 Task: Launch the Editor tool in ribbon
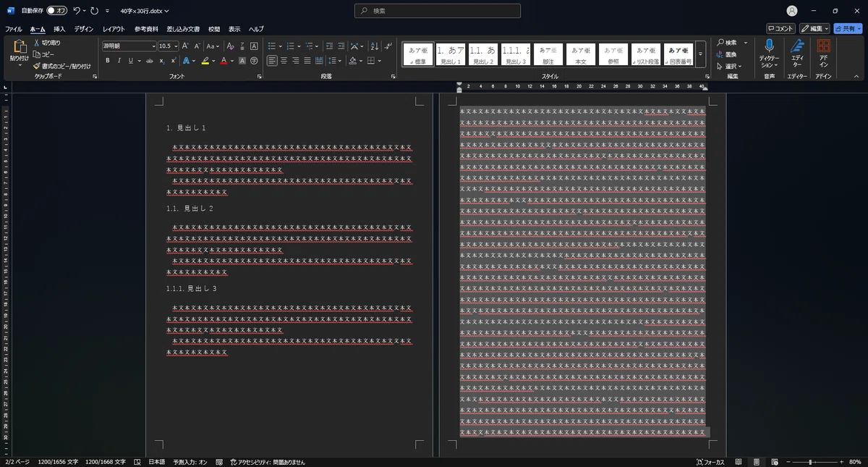797,54
